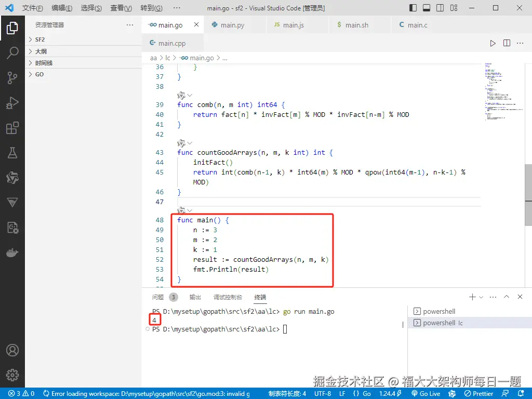Click the aa breadcrumb segment

[153, 58]
